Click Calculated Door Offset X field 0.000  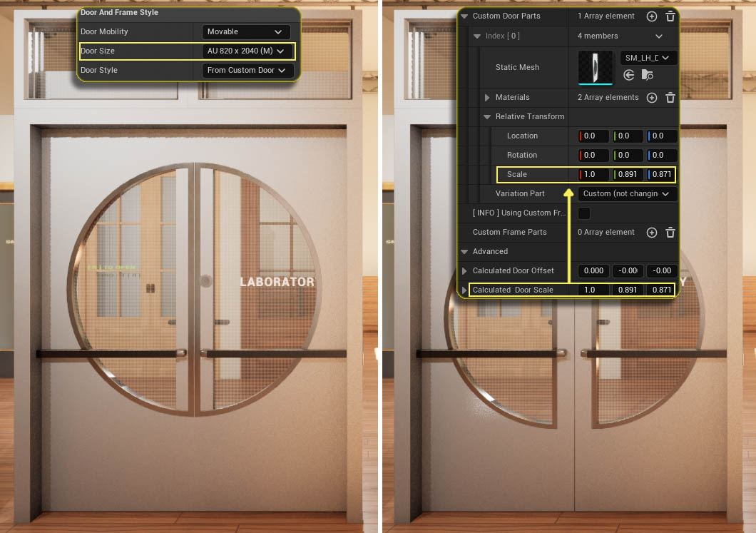click(x=593, y=271)
